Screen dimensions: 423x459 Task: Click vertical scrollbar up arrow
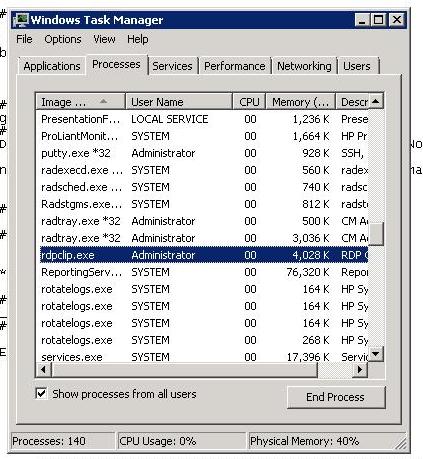376,101
